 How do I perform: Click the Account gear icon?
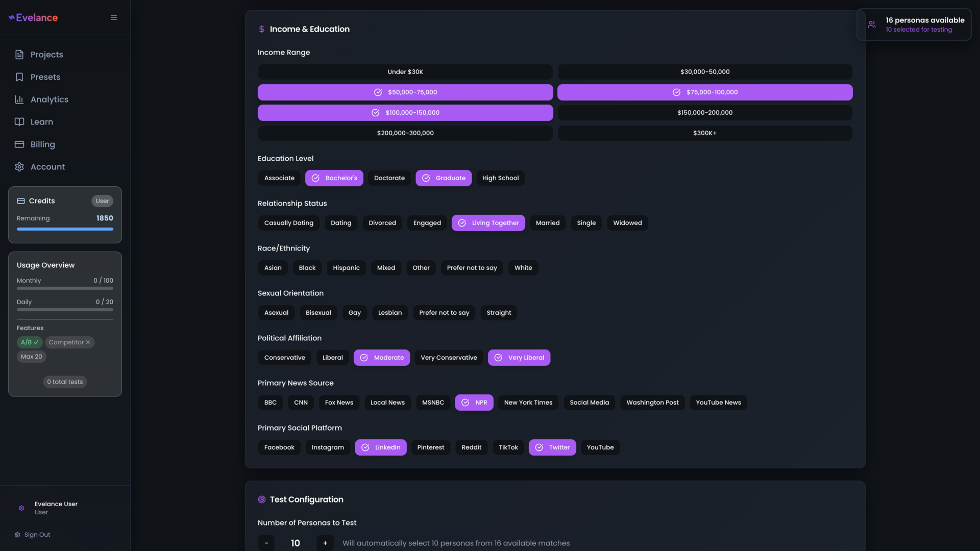[19, 167]
